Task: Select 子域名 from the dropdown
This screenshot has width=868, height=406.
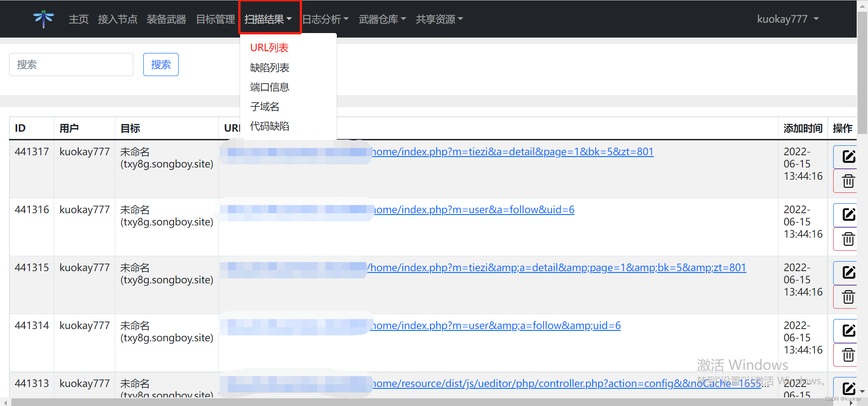Action: point(264,106)
